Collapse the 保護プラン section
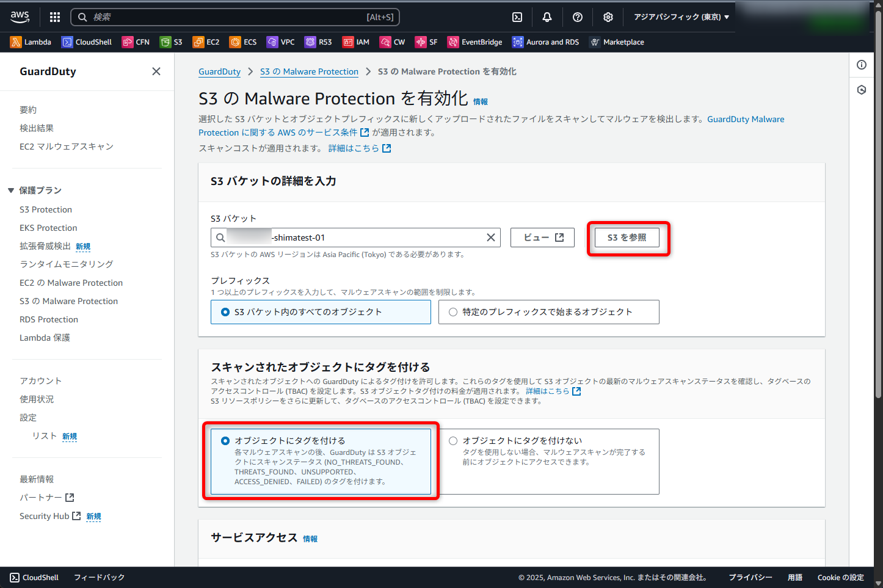The image size is (883, 588). click(11, 191)
